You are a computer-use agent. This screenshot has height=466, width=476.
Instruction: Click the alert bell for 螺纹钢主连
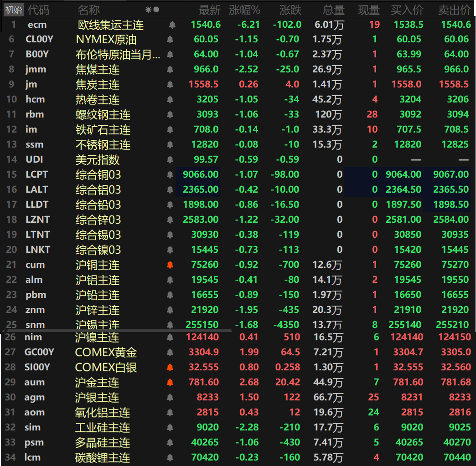[170, 114]
